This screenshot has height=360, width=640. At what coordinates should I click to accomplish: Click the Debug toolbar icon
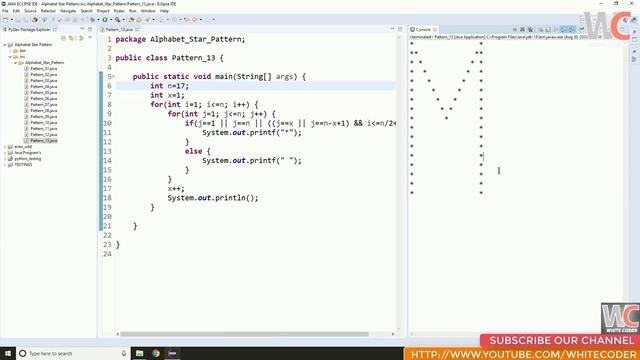click(x=93, y=20)
